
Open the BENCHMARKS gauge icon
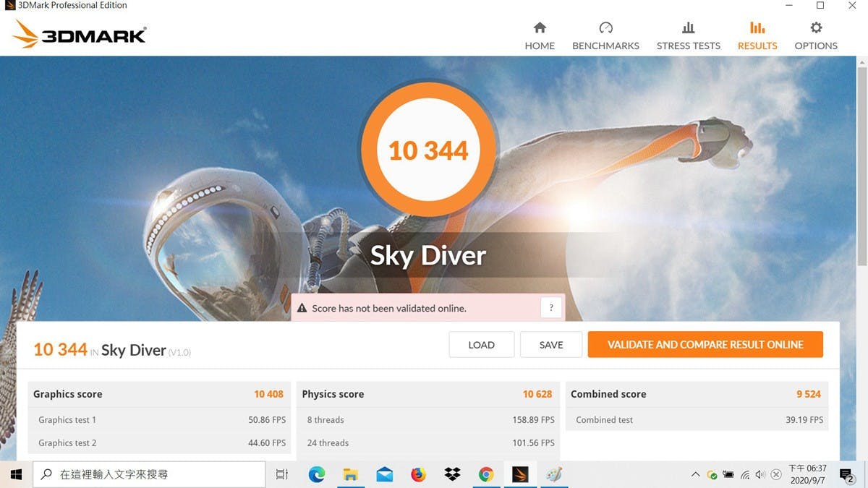pyautogui.click(x=606, y=27)
